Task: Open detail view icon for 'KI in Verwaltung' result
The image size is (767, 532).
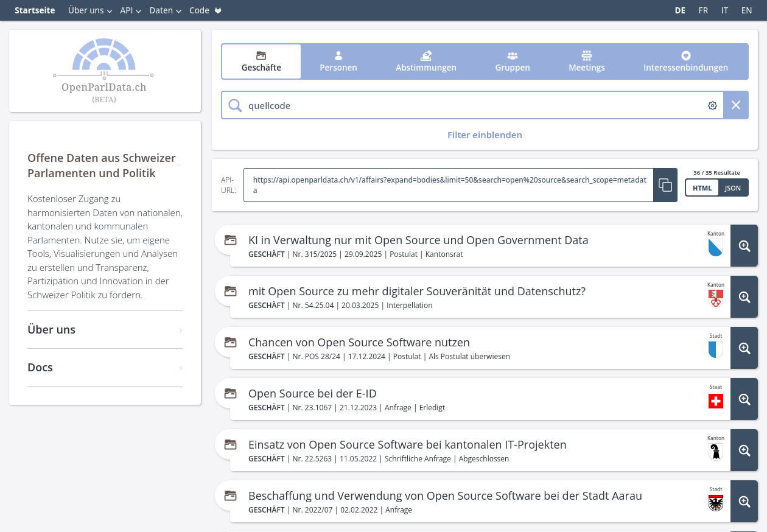Action: point(744,245)
